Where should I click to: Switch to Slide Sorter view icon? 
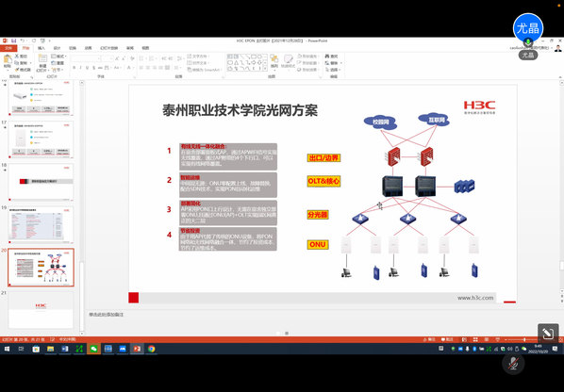click(x=475, y=339)
